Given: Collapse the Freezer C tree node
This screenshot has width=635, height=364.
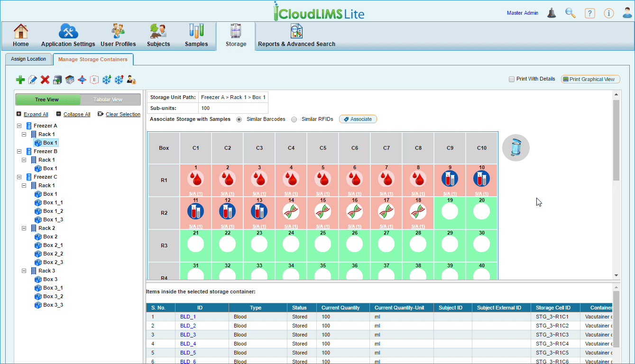Looking at the screenshot, I should (x=19, y=176).
